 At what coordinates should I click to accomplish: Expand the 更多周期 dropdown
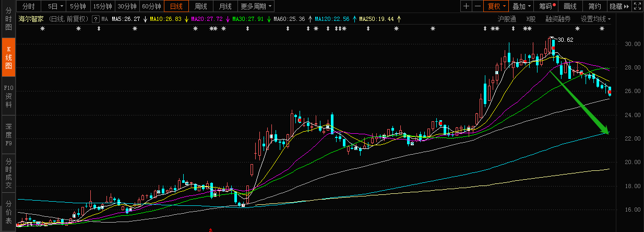click(x=256, y=6)
